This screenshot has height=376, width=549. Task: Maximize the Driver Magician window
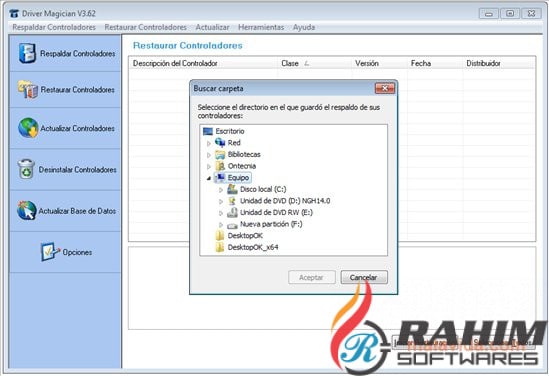point(510,14)
